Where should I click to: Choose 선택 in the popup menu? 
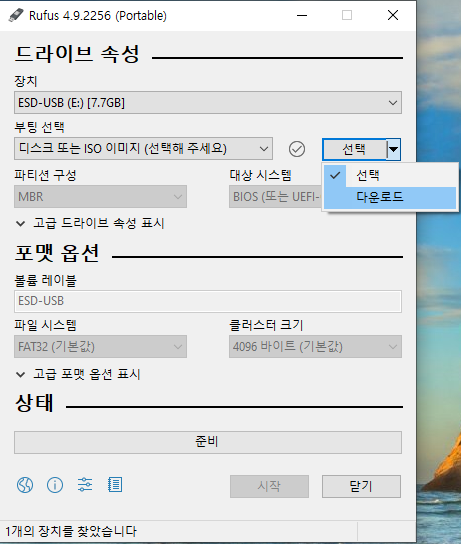[390, 175]
